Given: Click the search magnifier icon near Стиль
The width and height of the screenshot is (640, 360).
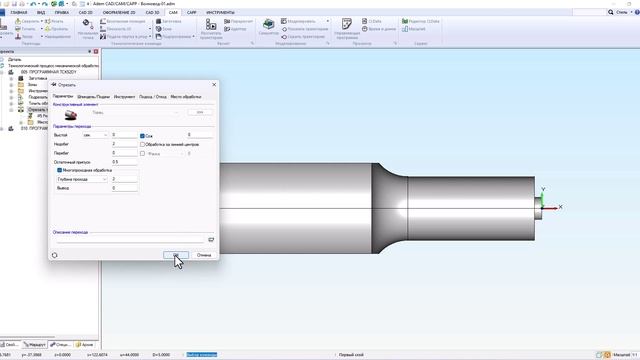Looking at the screenshot, I should tap(611, 12).
